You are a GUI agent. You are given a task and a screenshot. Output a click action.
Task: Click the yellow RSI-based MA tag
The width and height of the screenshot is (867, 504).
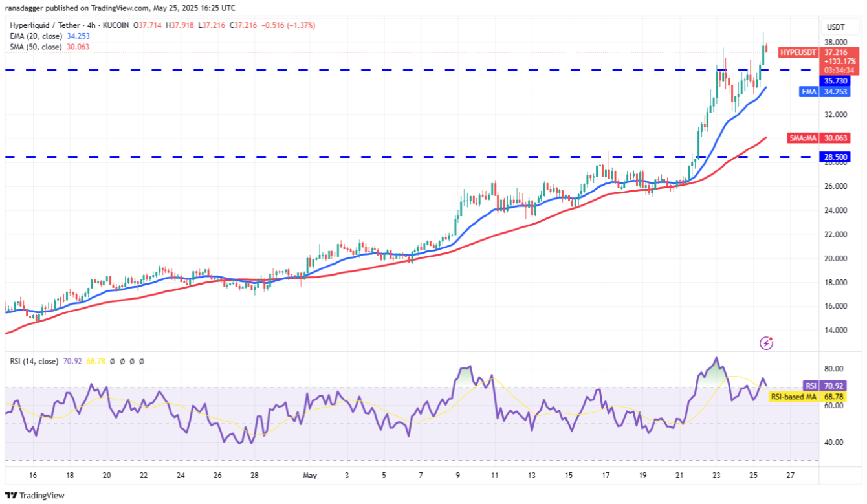point(791,396)
